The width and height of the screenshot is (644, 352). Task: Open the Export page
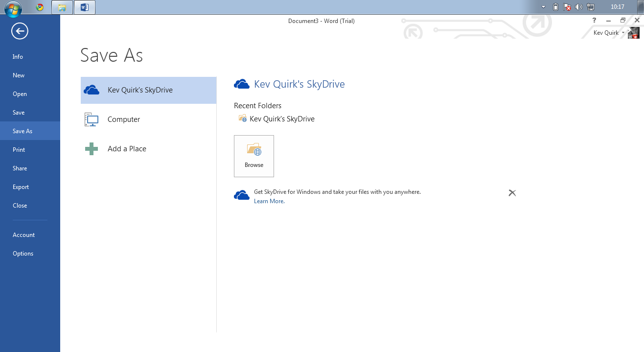21,187
